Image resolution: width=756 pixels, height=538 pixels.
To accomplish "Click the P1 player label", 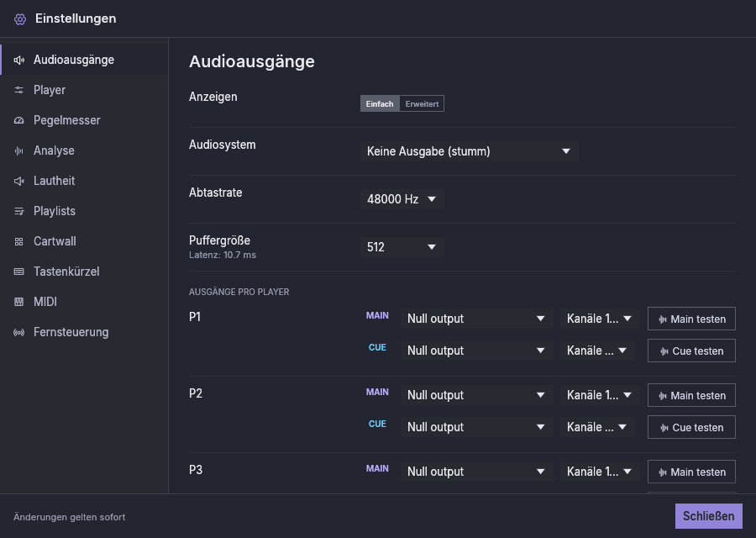I will point(195,317).
